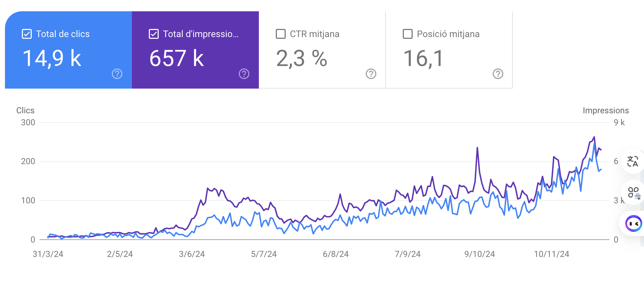Screen dimensions: 644x288
Task: Open the floating translate icon
Action: coord(633,162)
